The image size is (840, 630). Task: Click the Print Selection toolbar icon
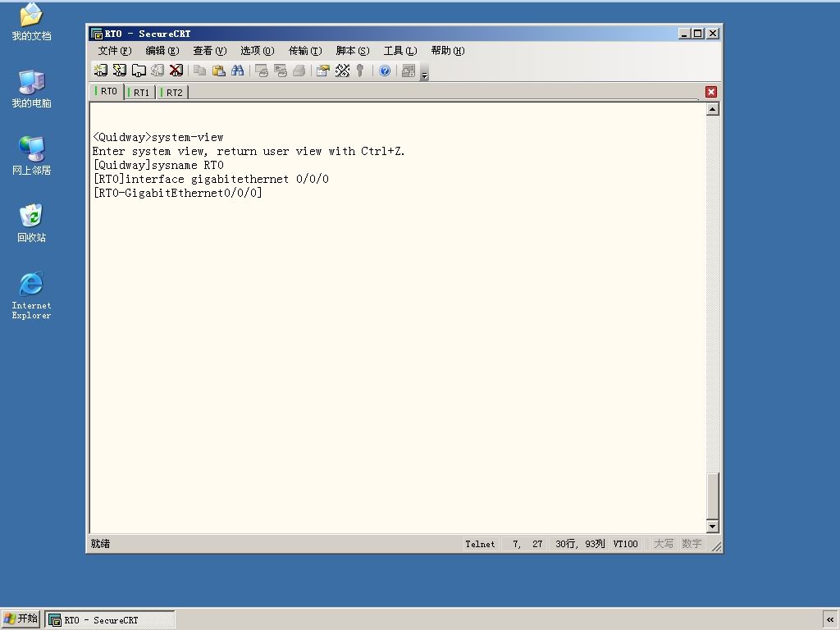point(281,71)
